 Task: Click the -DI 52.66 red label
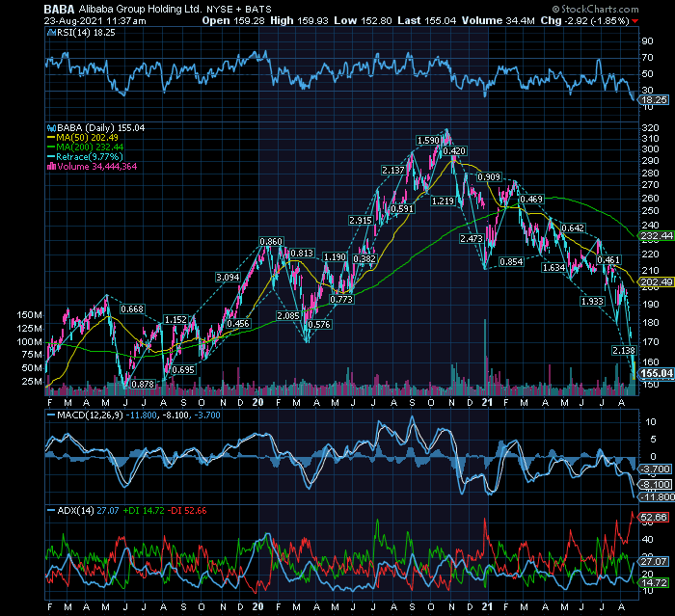pos(187,511)
